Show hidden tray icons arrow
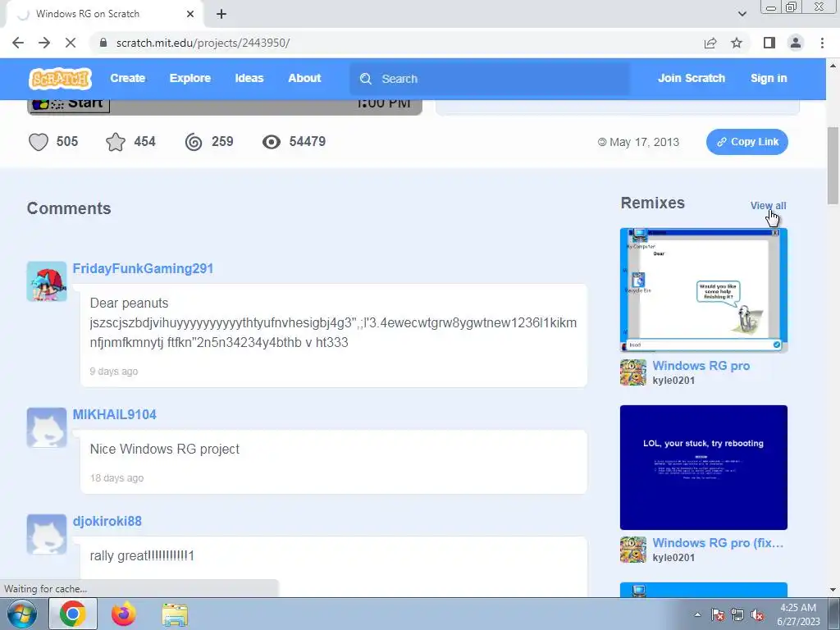 coord(697,615)
